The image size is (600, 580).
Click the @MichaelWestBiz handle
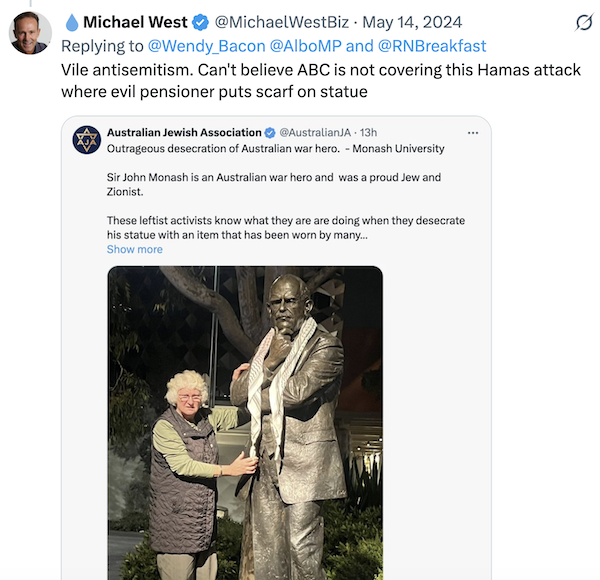click(x=282, y=22)
